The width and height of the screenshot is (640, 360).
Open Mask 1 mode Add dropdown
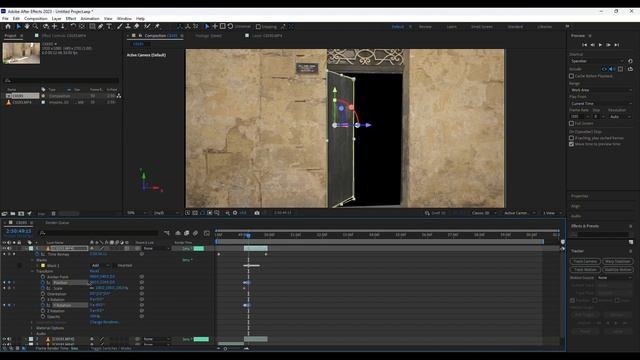click(100, 265)
